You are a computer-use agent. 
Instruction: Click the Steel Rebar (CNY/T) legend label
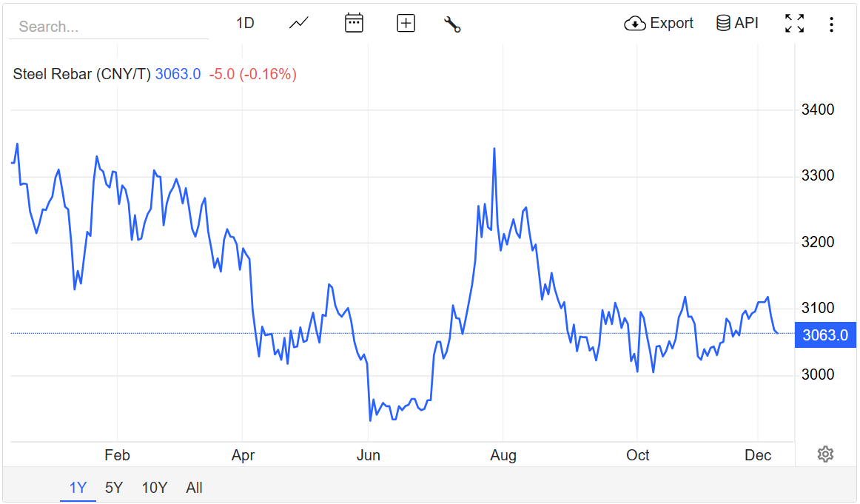point(81,74)
